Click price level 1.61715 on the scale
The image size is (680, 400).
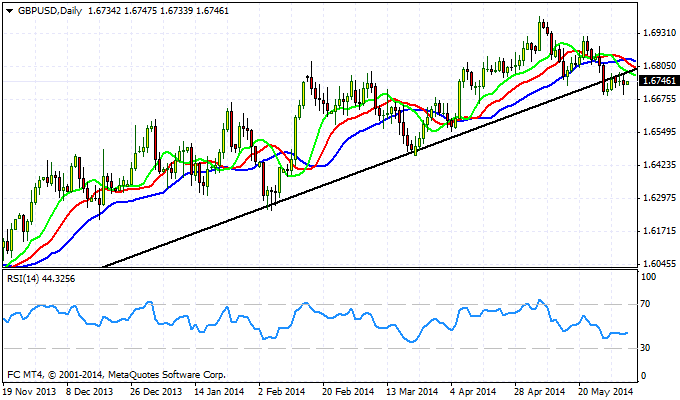659,231
